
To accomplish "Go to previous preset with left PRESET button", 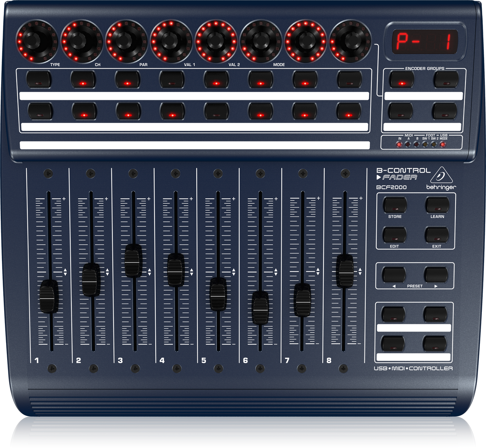I will point(394,275).
